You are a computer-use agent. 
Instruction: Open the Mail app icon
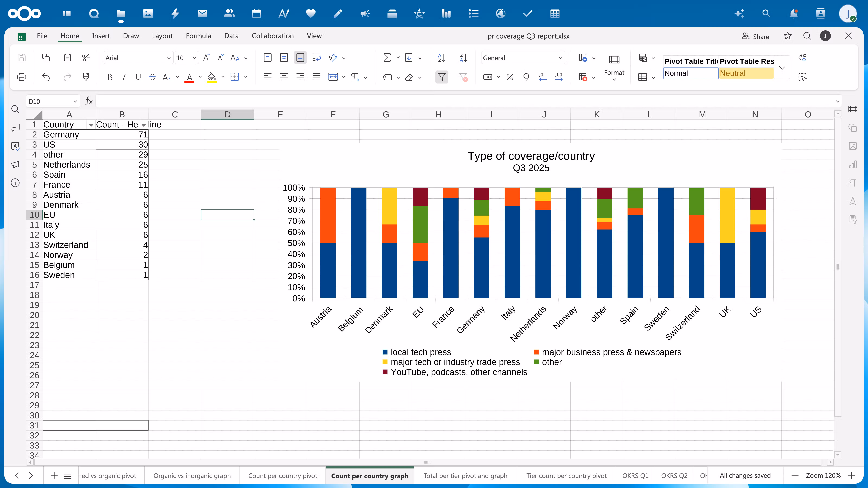click(202, 14)
